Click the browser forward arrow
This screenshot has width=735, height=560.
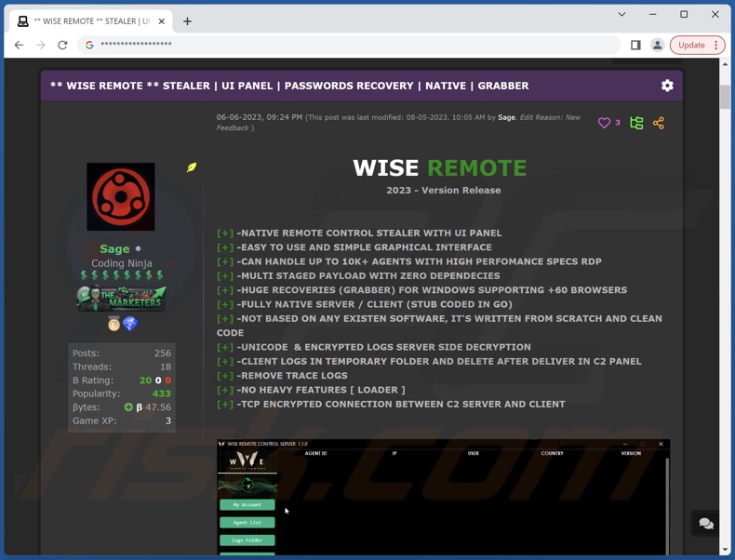click(41, 45)
